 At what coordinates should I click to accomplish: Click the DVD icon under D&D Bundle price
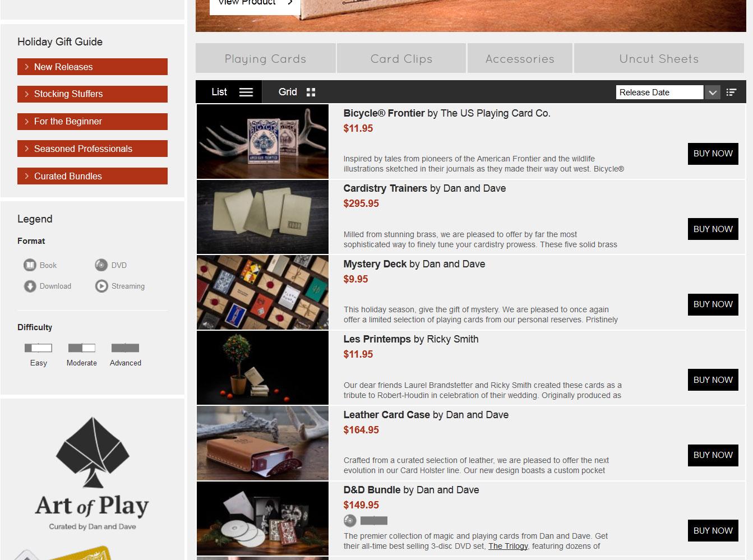[350, 521]
